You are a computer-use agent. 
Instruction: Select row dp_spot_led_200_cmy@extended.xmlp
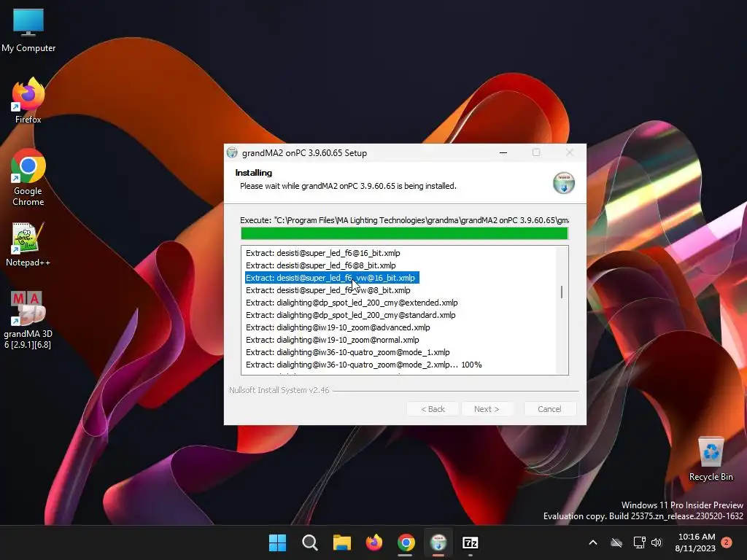pyautogui.click(x=352, y=303)
